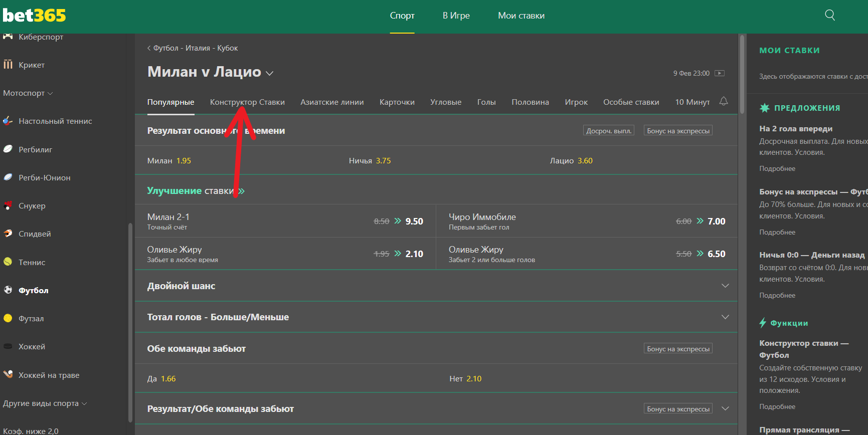This screenshot has width=868, height=435.
Task: Click the Футзал yellow ball icon
Action: point(8,318)
